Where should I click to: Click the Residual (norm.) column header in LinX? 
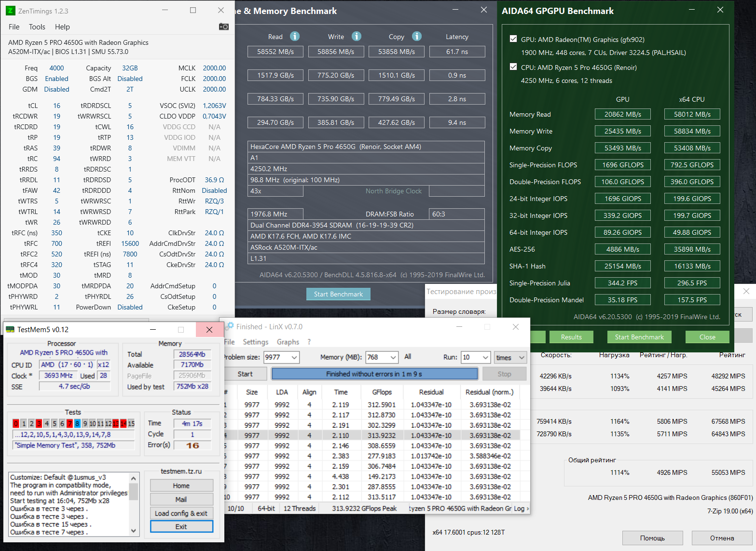pyautogui.click(x=489, y=392)
